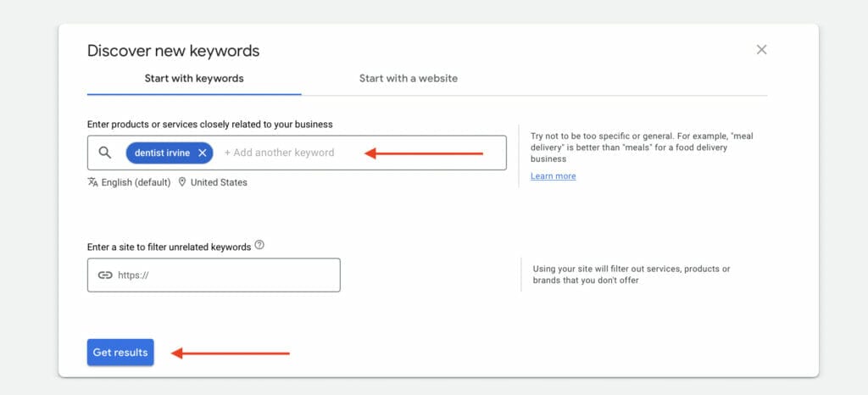This screenshot has width=868, height=395.
Task: Click the meal delivery tip text
Action: 642,147
